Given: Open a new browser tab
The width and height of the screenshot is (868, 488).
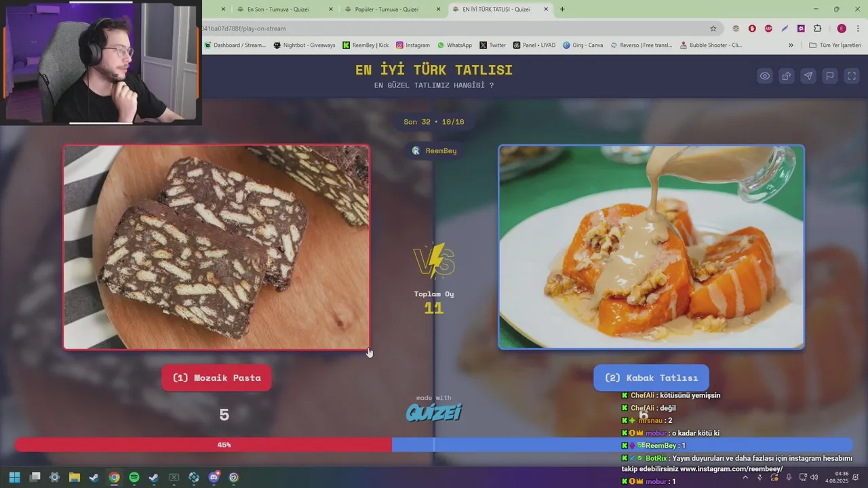Looking at the screenshot, I should coord(562,9).
